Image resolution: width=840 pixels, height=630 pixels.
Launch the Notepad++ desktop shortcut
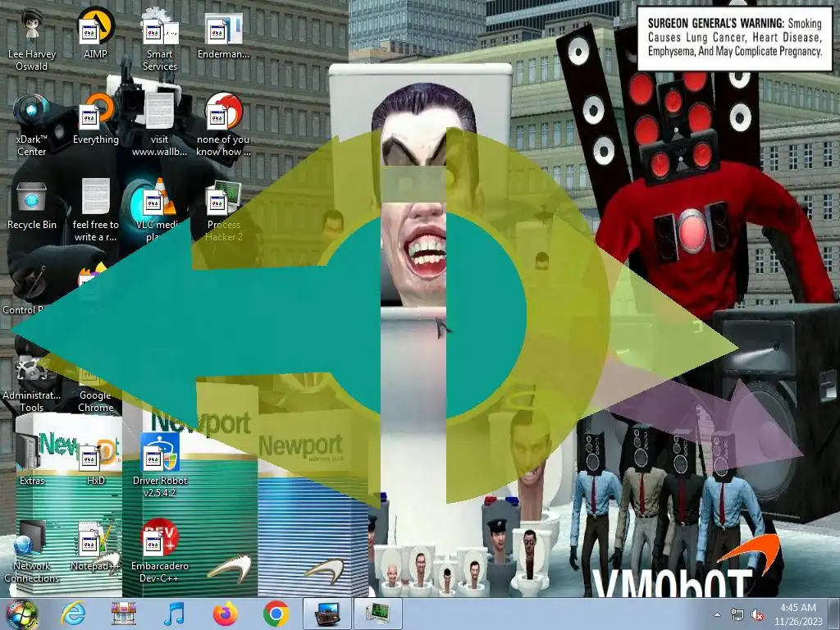(95, 546)
